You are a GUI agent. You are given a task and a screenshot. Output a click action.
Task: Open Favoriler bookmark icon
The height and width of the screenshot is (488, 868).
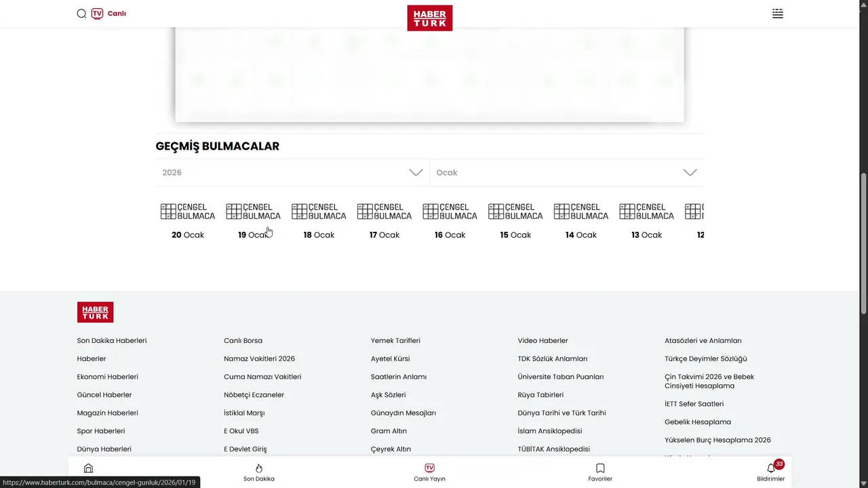(600, 468)
